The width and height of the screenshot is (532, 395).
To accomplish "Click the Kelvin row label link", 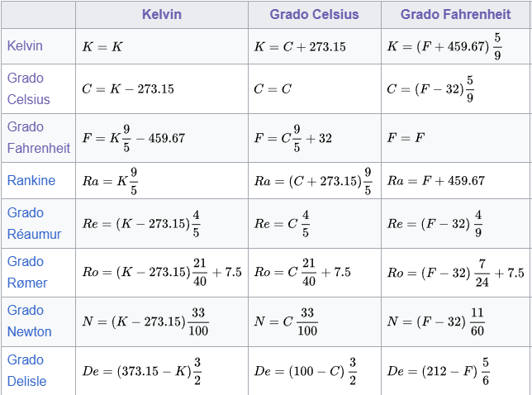I will coord(25,45).
